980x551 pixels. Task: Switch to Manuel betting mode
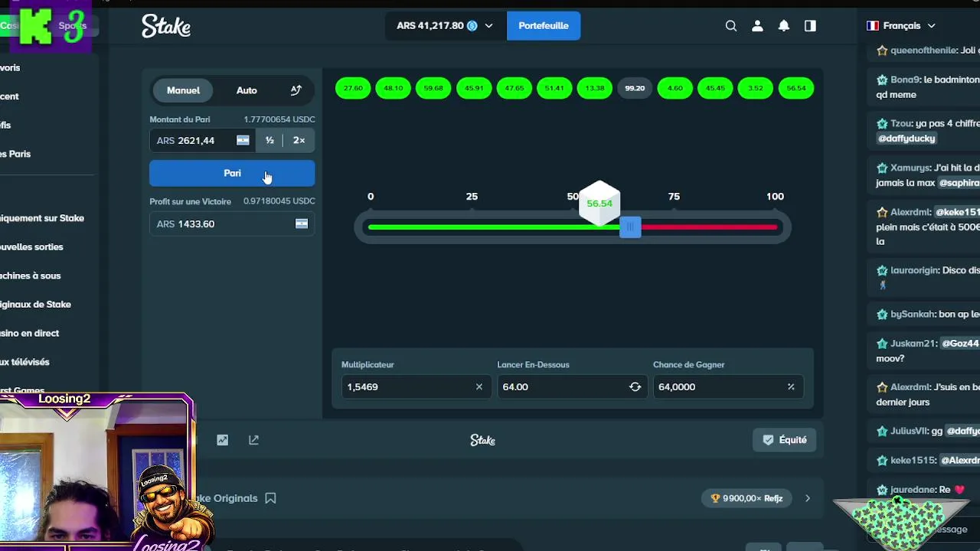point(183,90)
